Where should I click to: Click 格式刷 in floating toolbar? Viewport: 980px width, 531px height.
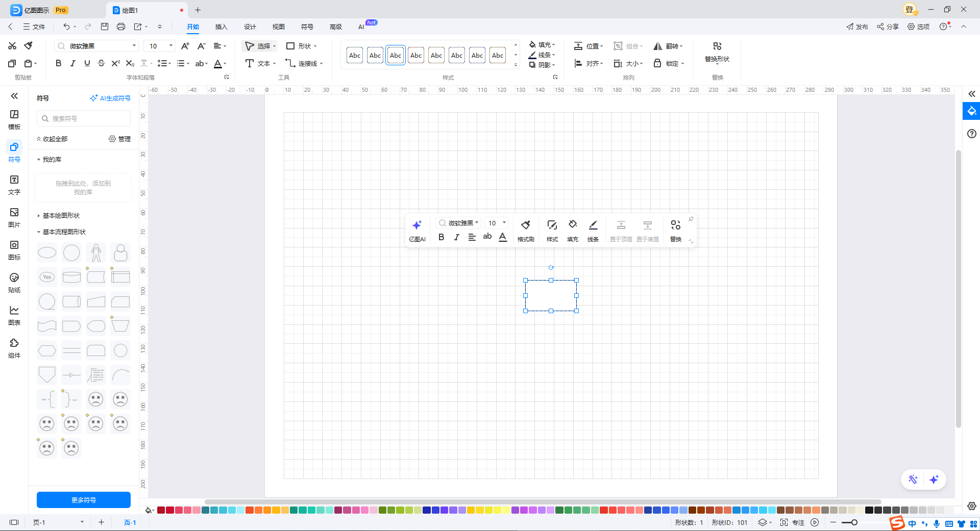(526, 231)
